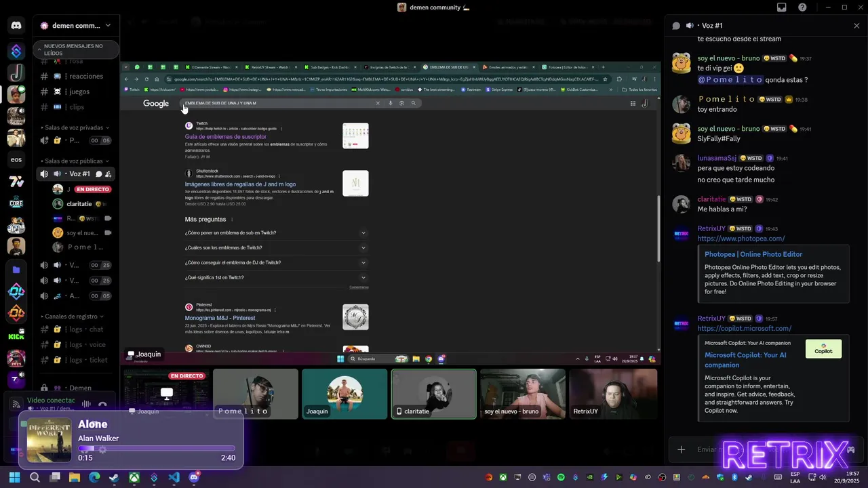
Task: Open the 'logs · chat' channel
Action: pyautogui.click(x=76, y=329)
